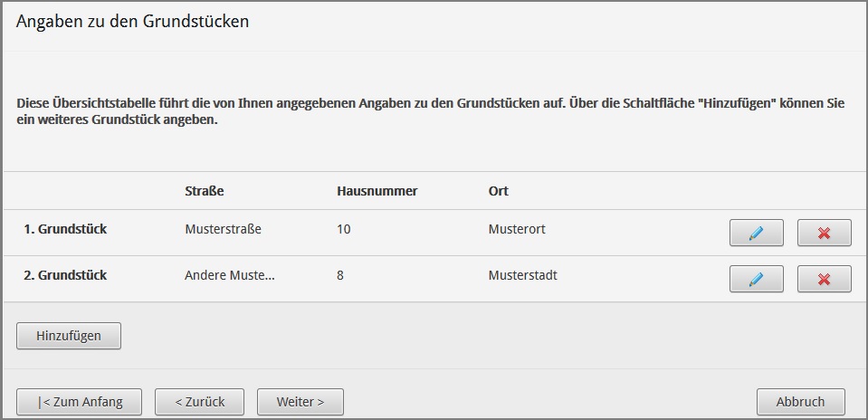Jump back with the Zum Anfang button
Image resolution: width=868 pixels, height=420 pixels.
[x=79, y=401]
